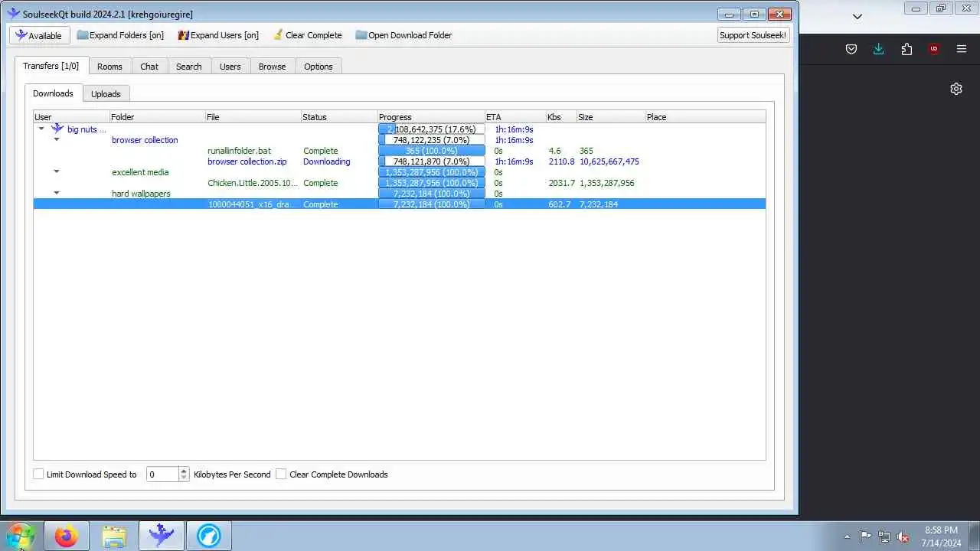Toggle Expand Users [on] toolbar button
Screen dimensions: 980x551
pos(218,35)
